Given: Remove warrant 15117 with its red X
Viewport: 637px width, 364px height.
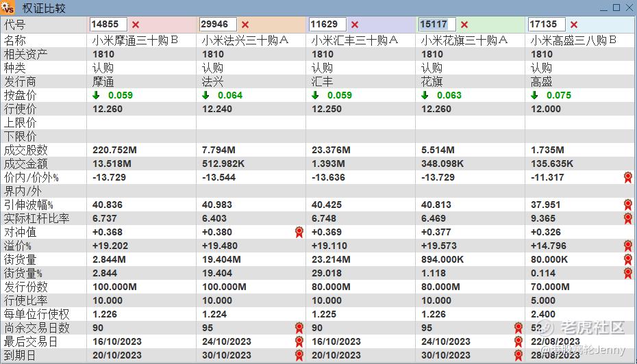Looking at the screenshot, I should pos(464,25).
